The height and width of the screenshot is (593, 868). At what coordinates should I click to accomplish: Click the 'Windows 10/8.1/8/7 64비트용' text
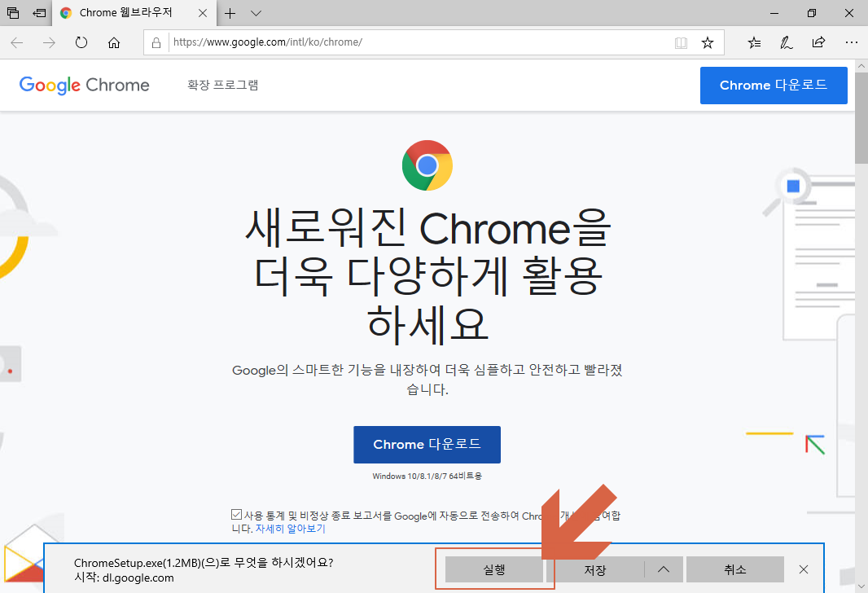pyautogui.click(x=427, y=477)
